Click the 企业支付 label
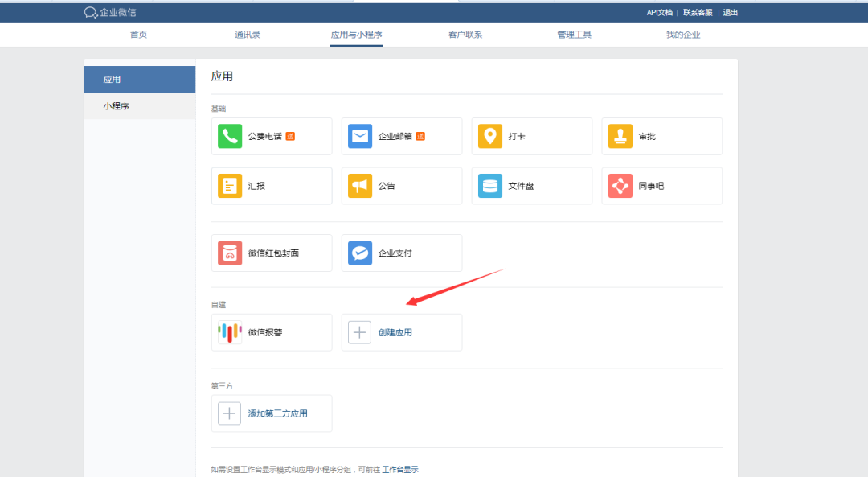The width and height of the screenshot is (868, 477). pyautogui.click(x=395, y=253)
